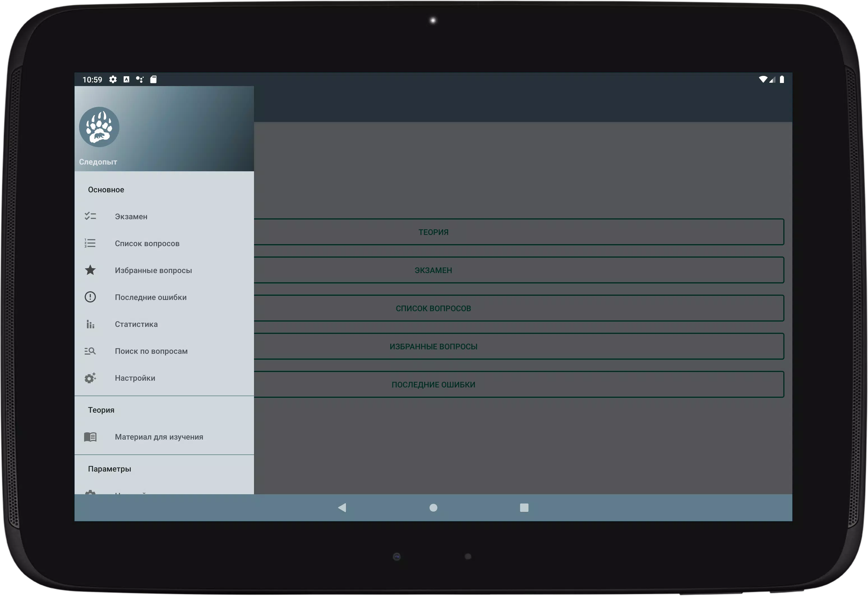868x596 pixels.
Task: Open Настройки in the drawer
Action: coord(164,378)
